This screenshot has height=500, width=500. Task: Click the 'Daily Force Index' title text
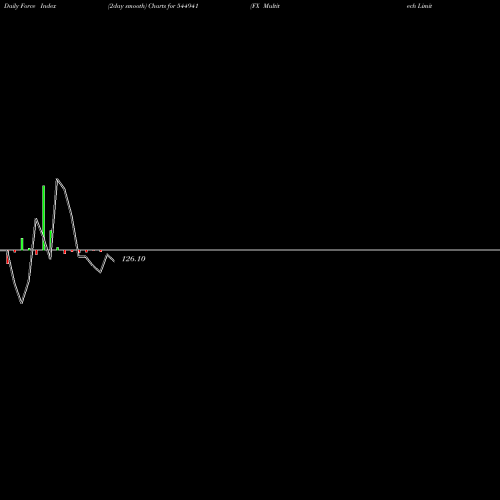(x=30, y=6)
